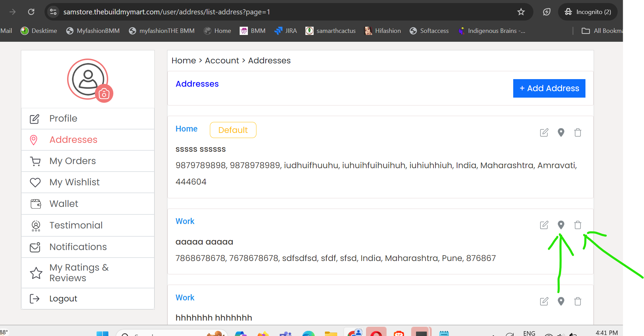Open the Desktime bookmark
The height and width of the screenshot is (336, 644).
39,31
